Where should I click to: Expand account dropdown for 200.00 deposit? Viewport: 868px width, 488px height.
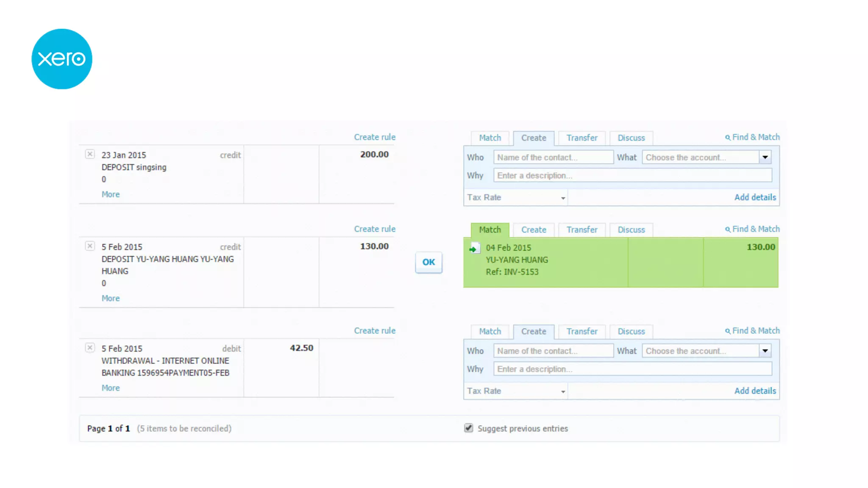pyautogui.click(x=765, y=157)
